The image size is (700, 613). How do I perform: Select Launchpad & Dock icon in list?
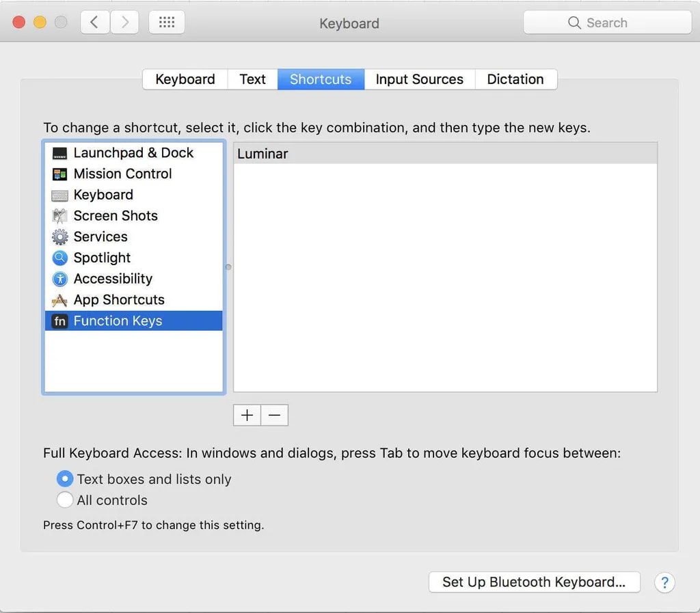tap(60, 154)
